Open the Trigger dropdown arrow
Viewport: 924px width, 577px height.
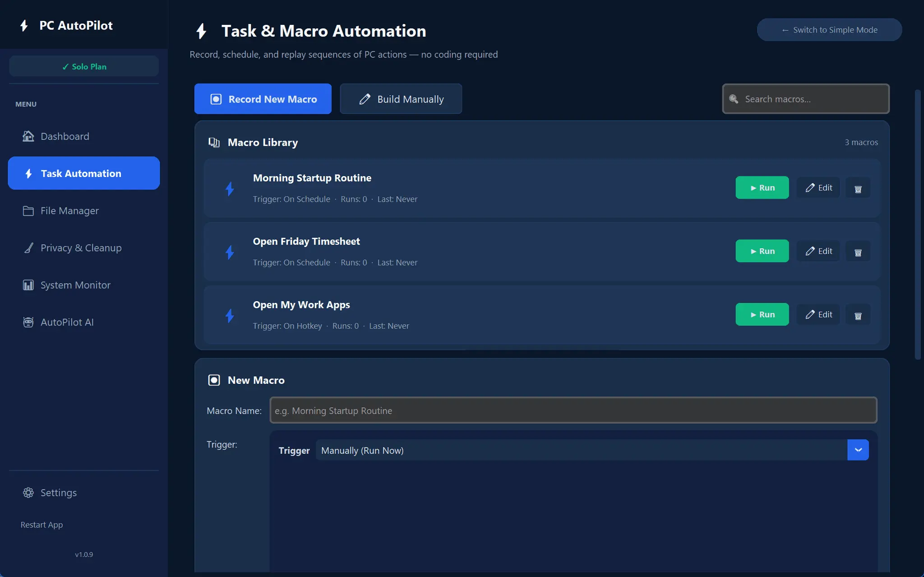[858, 450]
